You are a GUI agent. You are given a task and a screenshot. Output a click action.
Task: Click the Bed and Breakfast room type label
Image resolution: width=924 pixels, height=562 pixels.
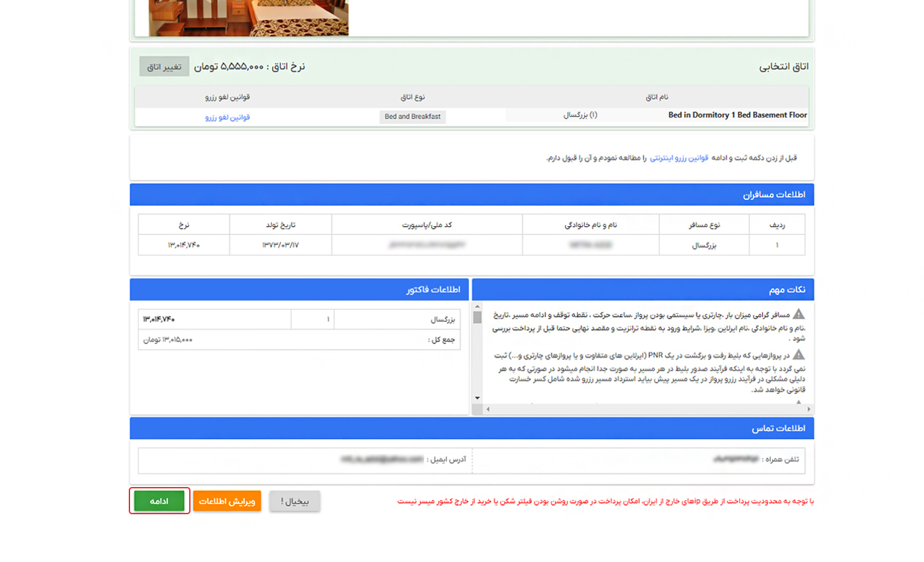click(x=412, y=117)
